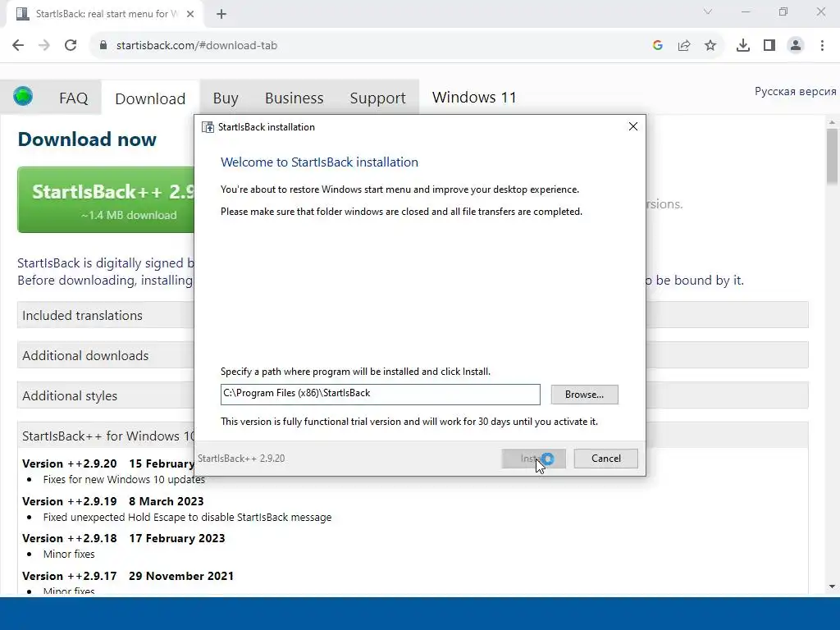Click the installer title bar icon

tap(208, 127)
